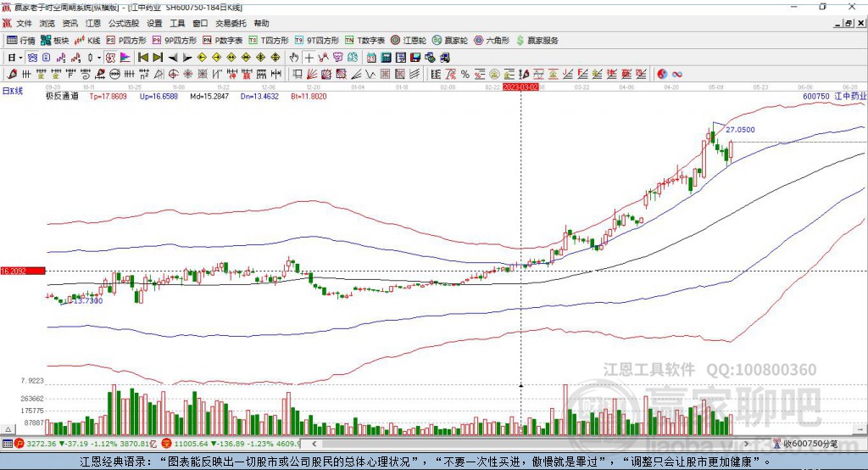This screenshot has width=868, height=470.
Task: Open the 设置 menu
Action: 154,23
